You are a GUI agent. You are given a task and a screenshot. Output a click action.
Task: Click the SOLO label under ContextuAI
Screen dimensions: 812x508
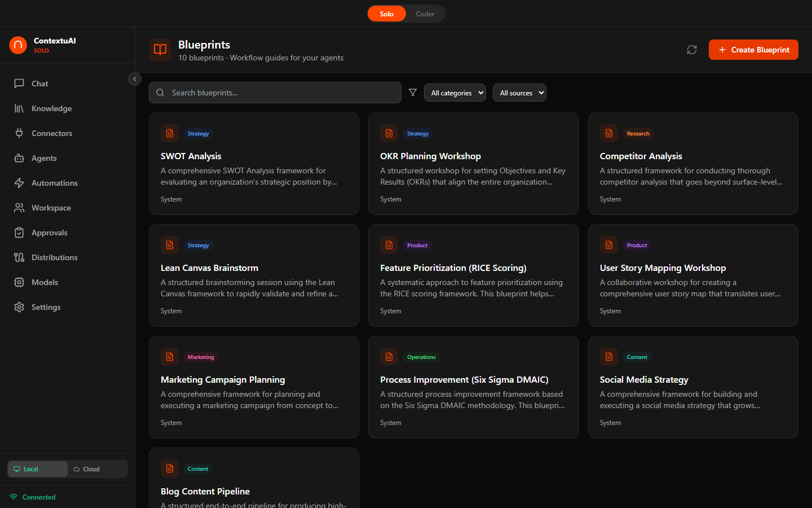[x=41, y=51]
